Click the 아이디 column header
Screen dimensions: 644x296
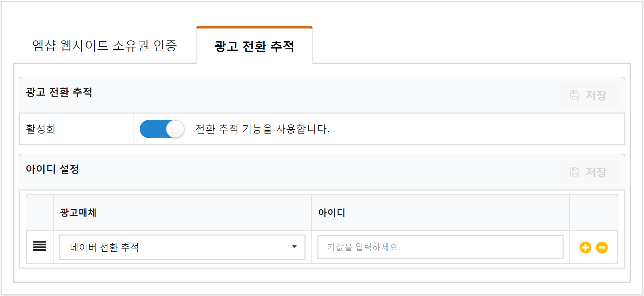[x=332, y=213]
